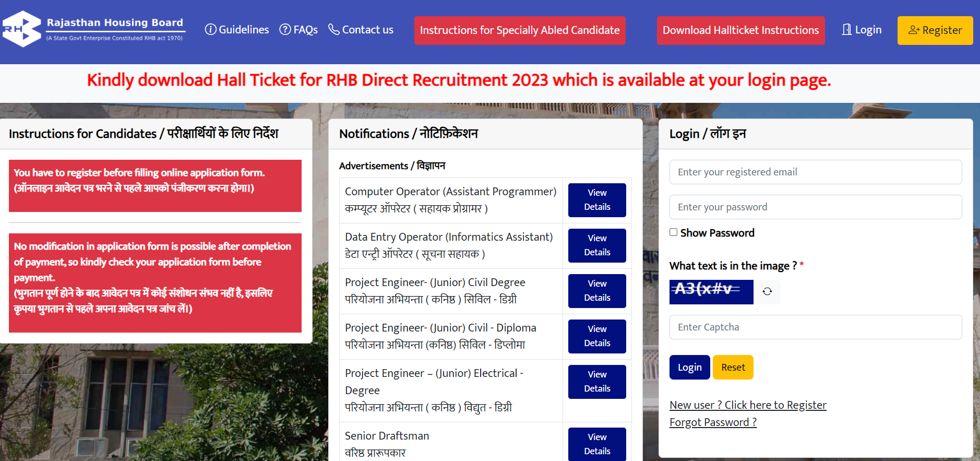Image resolution: width=980 pixels, height=461 pixels.
Task: Open the Contact us page
Action: click(x=361, y=30)
